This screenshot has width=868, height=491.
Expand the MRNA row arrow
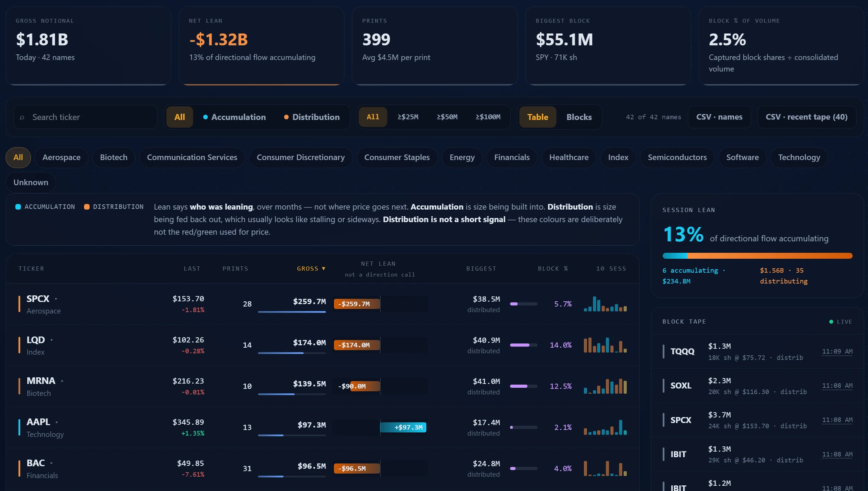tap(62, 381)
